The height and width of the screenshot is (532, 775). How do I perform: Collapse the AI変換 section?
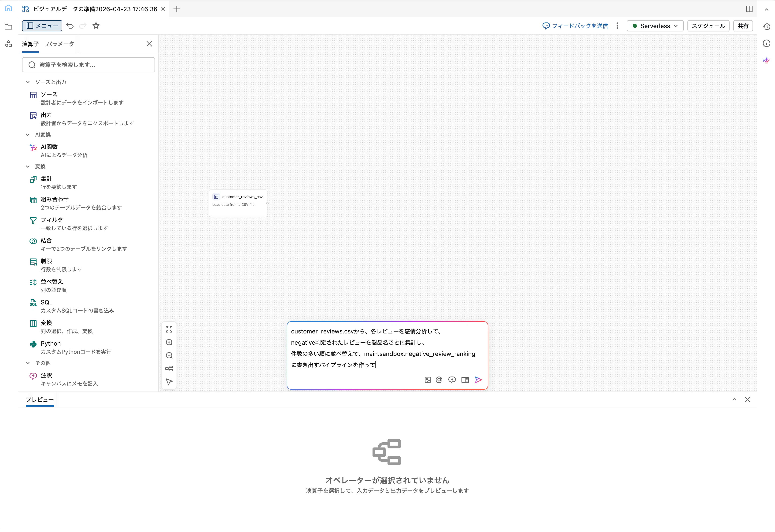28,134
